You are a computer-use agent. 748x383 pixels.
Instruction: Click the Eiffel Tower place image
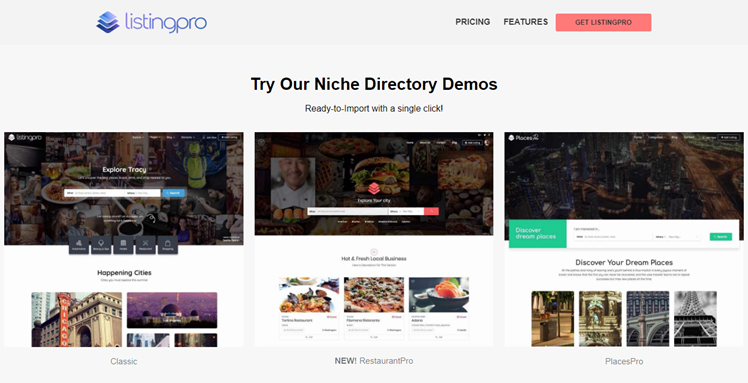(x=695, y=319)
